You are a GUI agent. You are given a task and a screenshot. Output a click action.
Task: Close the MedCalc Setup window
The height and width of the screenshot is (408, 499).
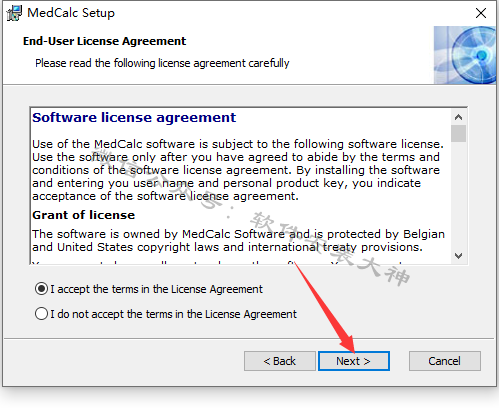coord(481,13)
